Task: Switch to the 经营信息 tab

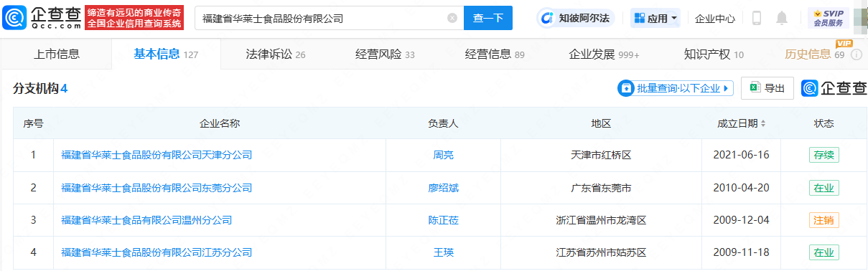Action: [495, 54]
